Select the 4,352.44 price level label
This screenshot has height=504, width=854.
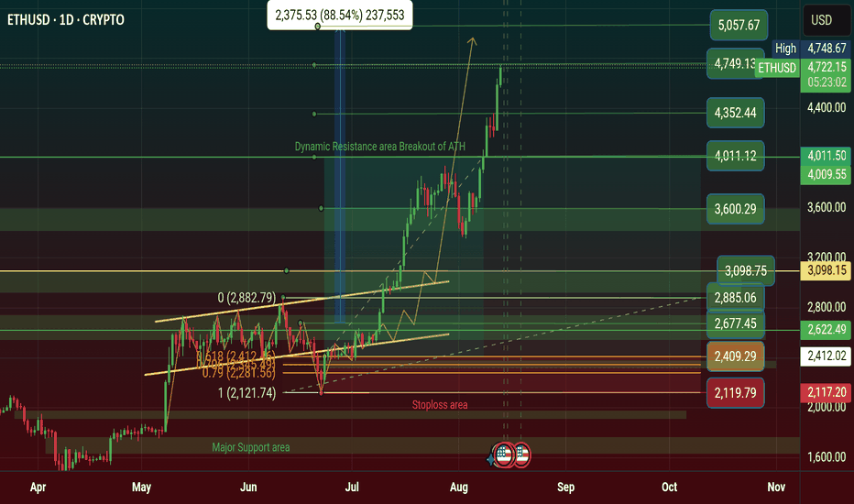(735, 113)
